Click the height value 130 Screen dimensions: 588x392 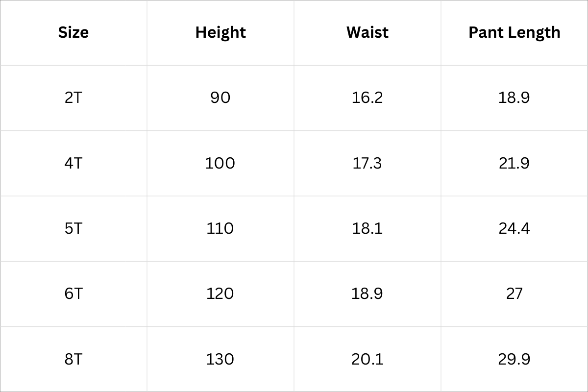point(220,359)
